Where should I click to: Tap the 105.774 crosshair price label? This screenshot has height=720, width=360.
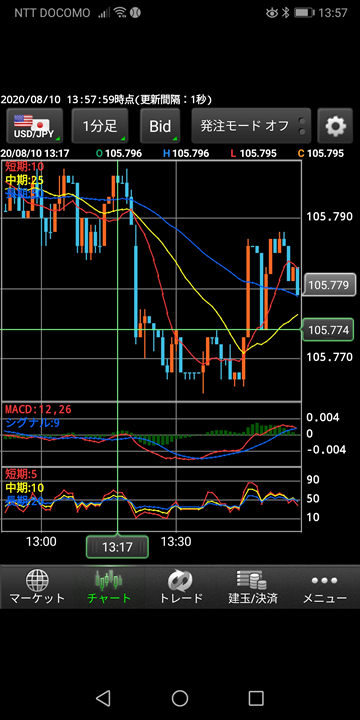point(328,330)
